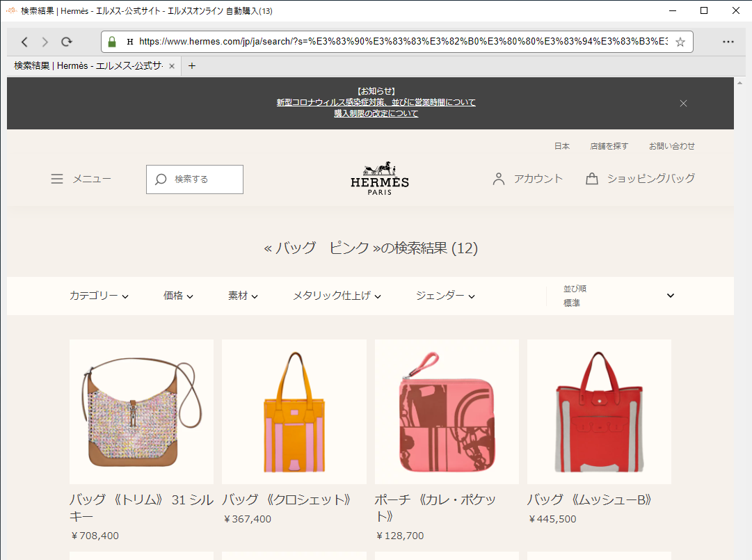752x560 pixels.
Task: Open the クロシェット orange bag image
Action: click(x=294, y=412)
